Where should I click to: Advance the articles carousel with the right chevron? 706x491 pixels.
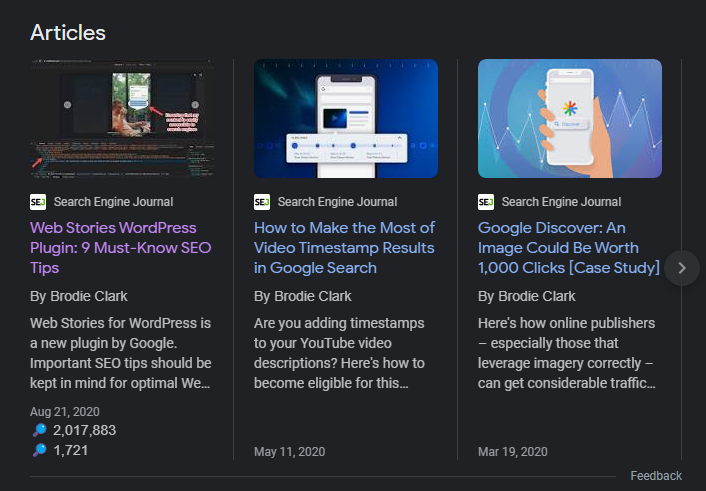pos(682,268)
